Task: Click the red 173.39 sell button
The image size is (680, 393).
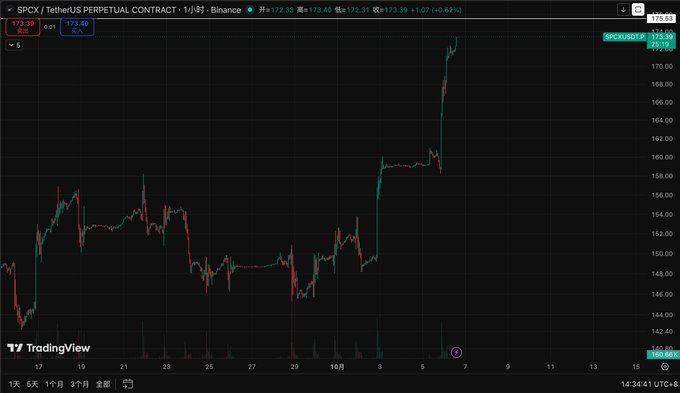Action: [23, 26]
